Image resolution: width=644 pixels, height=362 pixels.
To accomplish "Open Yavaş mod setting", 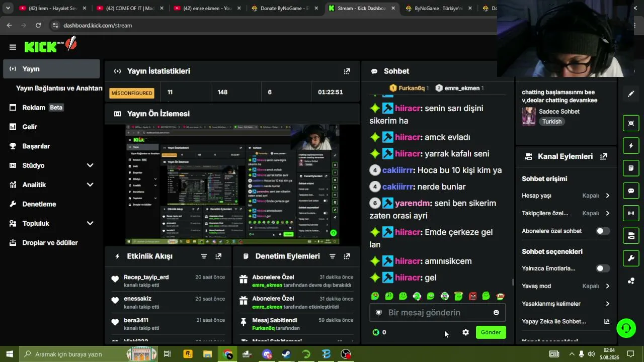I will [566, 286].
